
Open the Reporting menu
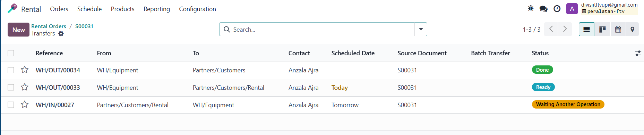157,9
